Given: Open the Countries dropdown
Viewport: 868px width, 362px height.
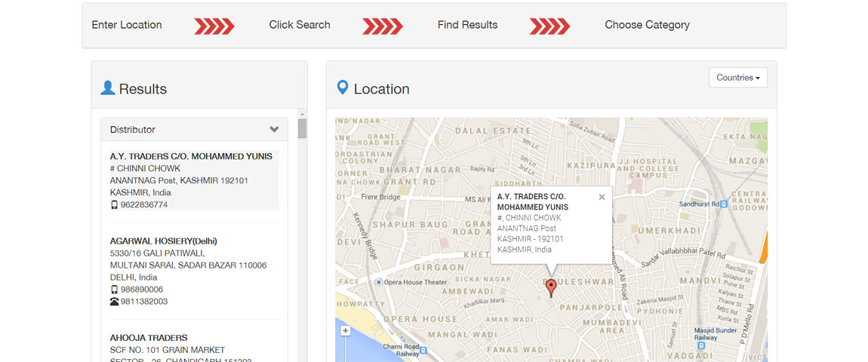Looking at the screenshot, I should (x=737, y=78).
